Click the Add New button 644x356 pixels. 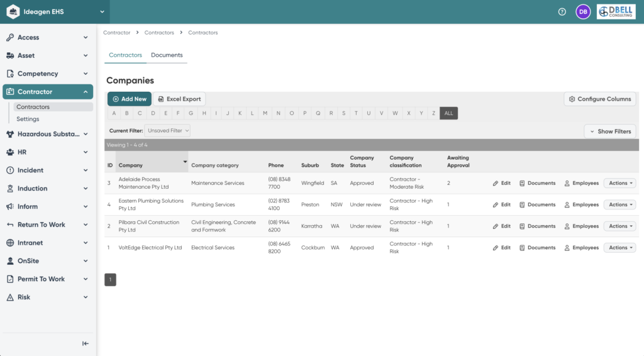click(130, 99)
